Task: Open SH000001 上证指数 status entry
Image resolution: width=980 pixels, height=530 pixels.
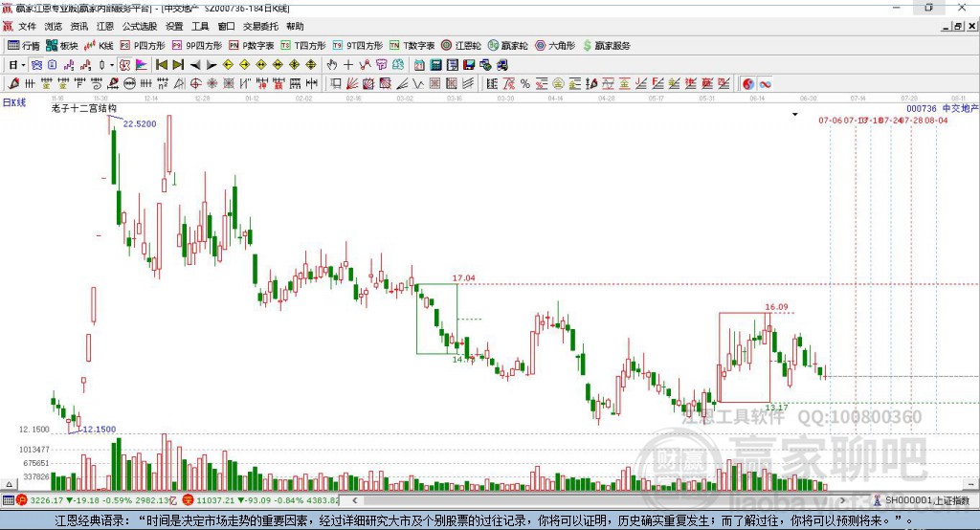Action: point(922,500)
